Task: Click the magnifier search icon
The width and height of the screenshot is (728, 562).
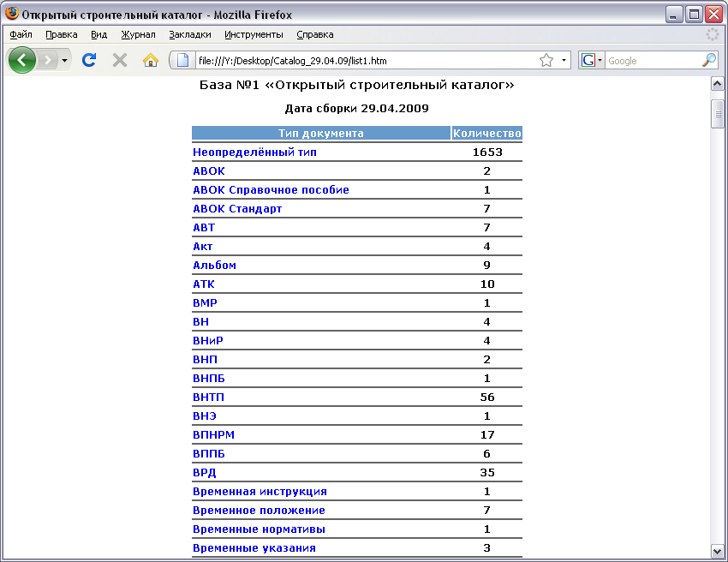Action: [709, 60]
